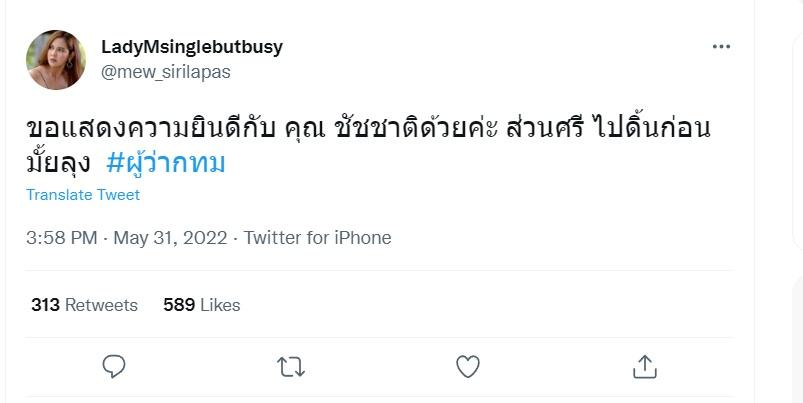This screenshot has height=403, width=803.
Task: Click the May 31, 2022 date
Action: click(172, 238)
